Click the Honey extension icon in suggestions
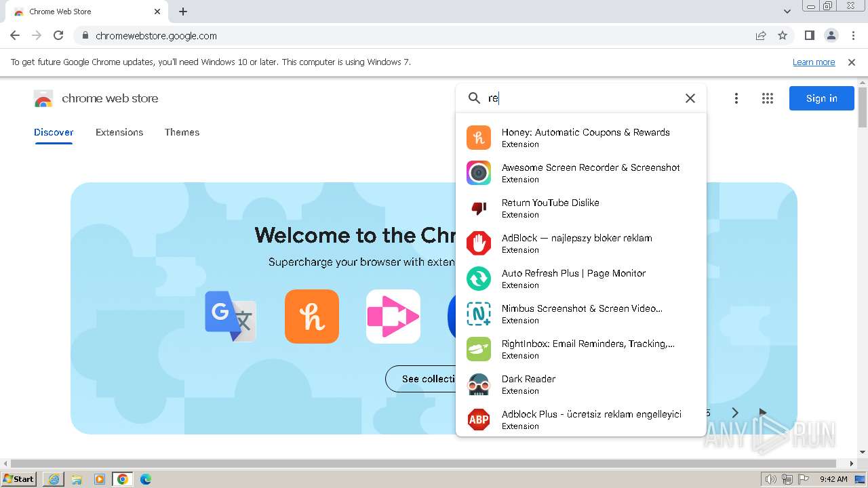 pos(479,138)
